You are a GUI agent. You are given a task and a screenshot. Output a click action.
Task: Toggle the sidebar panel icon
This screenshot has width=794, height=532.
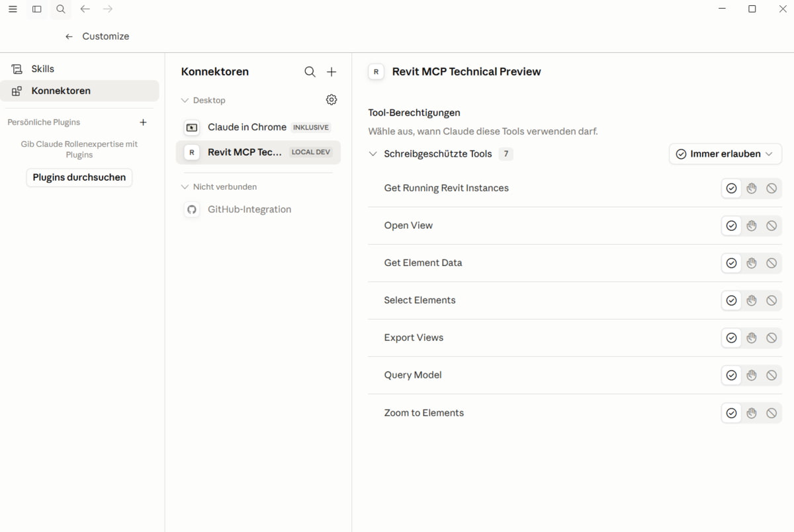(37, 9)
